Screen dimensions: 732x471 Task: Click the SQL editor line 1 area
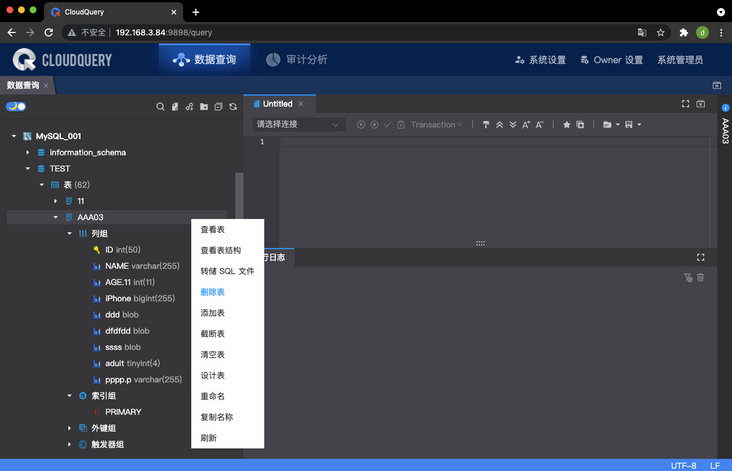[x=495, y=142]
